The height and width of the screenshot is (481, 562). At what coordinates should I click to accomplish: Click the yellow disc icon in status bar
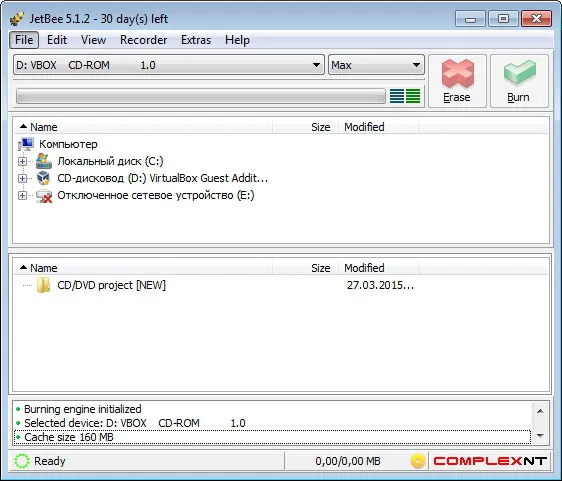[418, 461]
